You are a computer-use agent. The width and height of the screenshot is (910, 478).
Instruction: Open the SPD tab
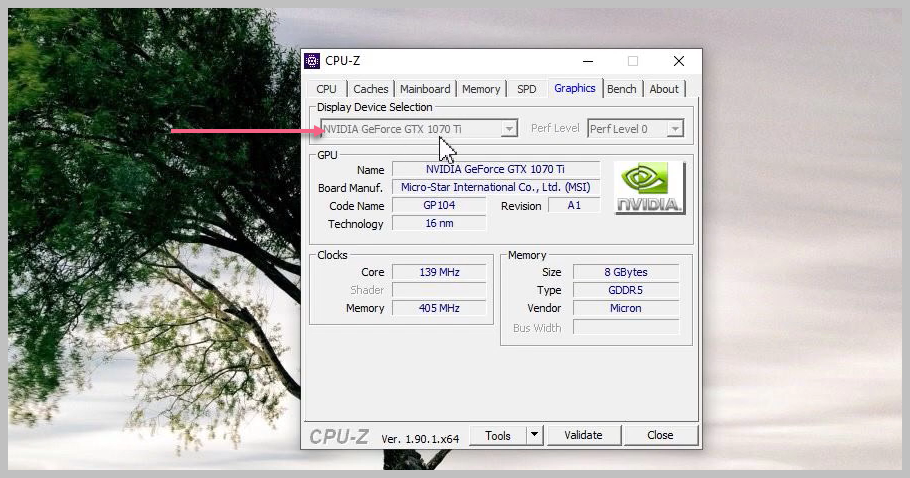(526, 89)
